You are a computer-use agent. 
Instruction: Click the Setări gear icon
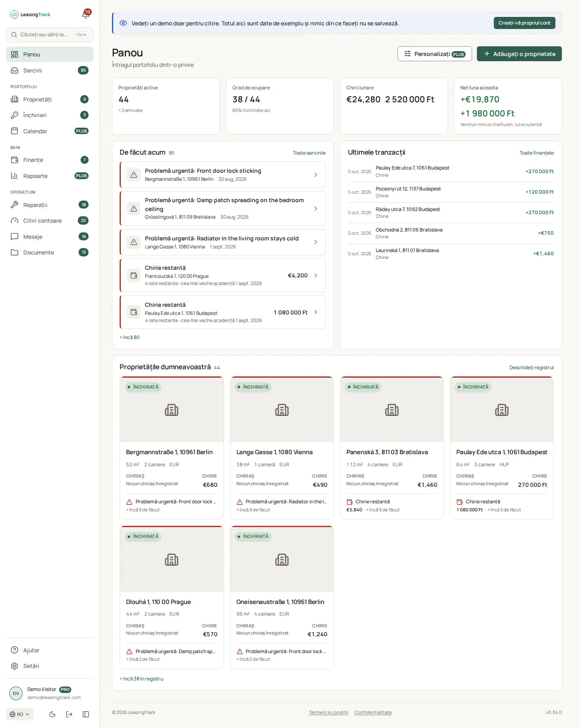[14, 666]
